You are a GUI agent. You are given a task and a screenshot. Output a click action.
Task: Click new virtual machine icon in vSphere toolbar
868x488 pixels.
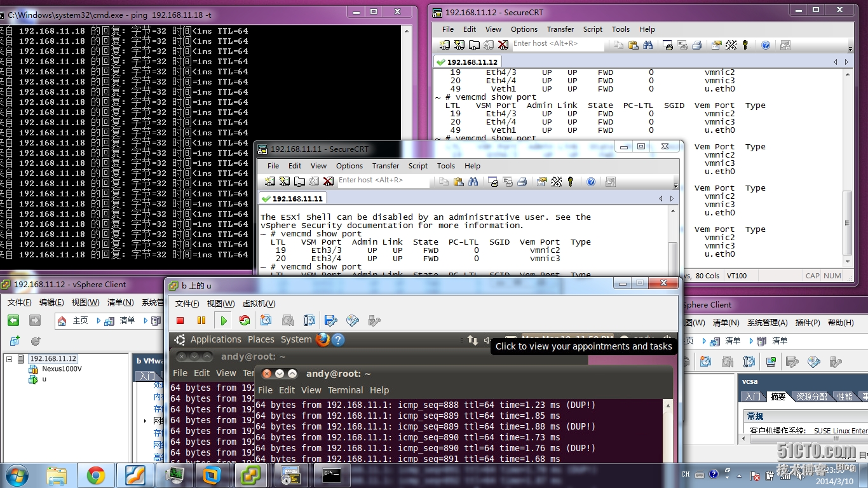pyautogui.click(x=15, y=341)
